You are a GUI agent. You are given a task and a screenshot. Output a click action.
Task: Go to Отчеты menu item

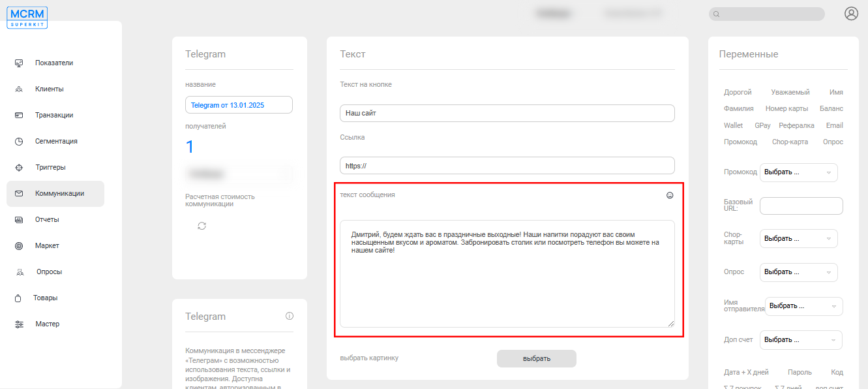[47, 220]
